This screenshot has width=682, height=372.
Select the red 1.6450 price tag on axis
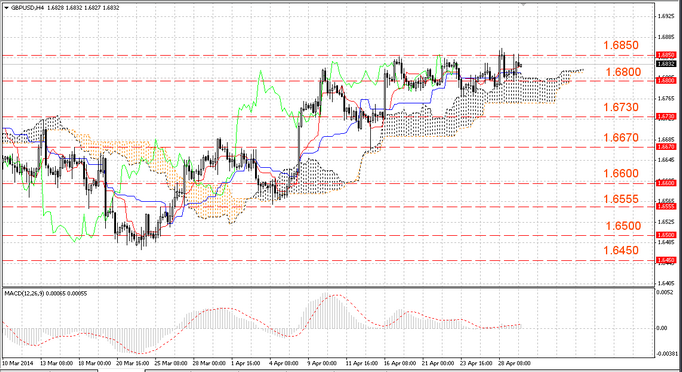click(665, 260)
